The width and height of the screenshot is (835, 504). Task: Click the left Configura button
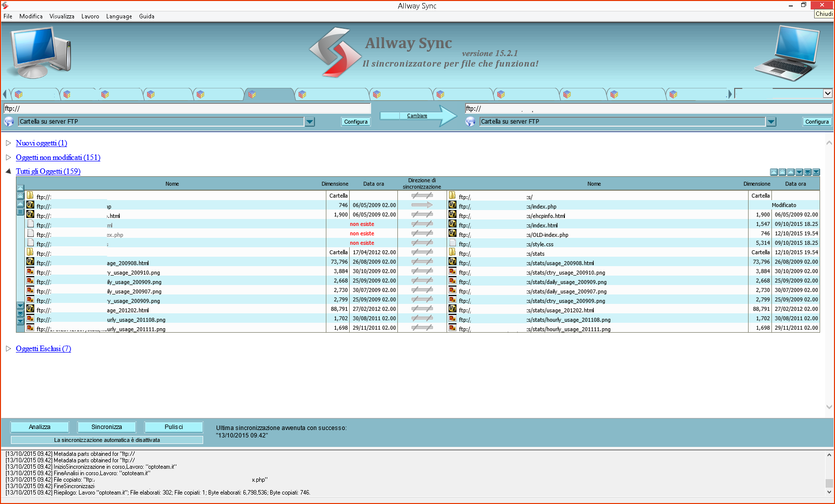(x=356, y=122)
